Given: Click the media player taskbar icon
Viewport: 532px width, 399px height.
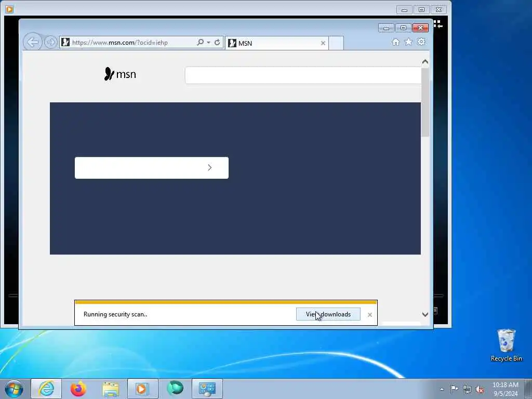Looking at the screenshot, I should [x=143, y=389].
